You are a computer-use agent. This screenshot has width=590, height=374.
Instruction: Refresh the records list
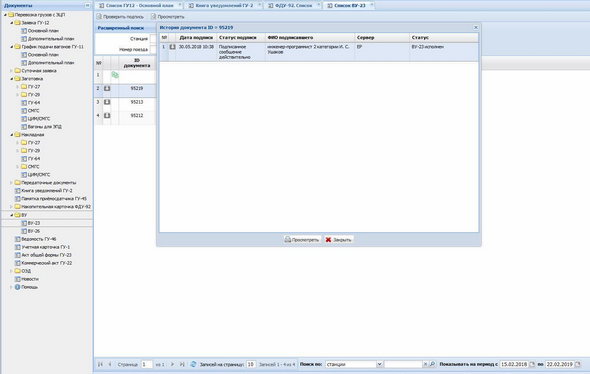[x=193, y=364]
